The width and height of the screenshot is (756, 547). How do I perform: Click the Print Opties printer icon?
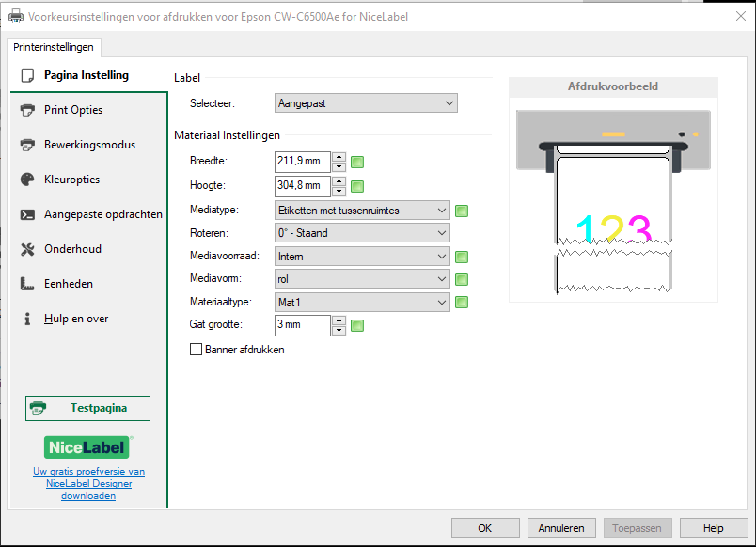tap(27, 110)
